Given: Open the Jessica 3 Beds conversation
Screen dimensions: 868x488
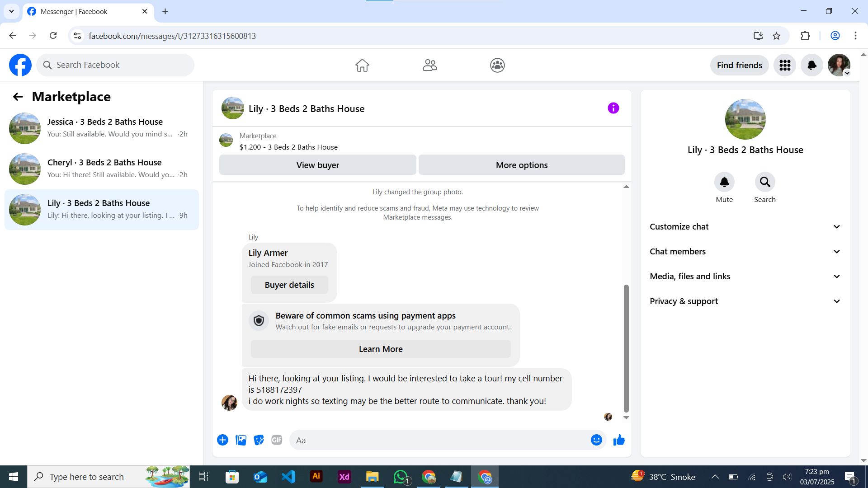Looking at the screenshot, I should coord(102,128).
